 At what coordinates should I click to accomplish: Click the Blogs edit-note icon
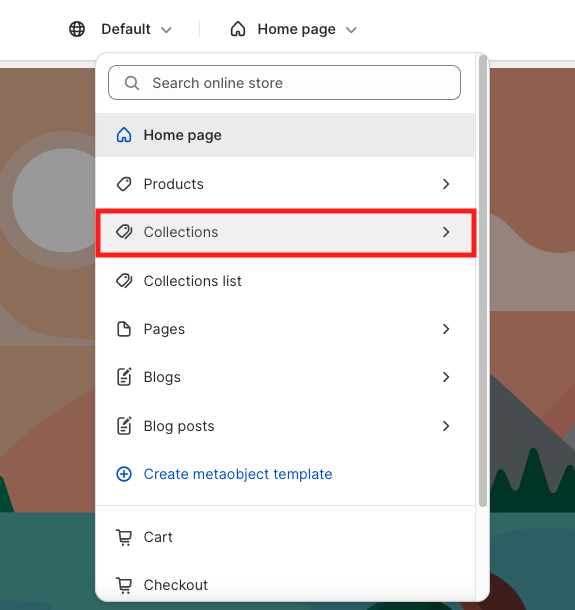pyautogui.click(x=124, y=377)
